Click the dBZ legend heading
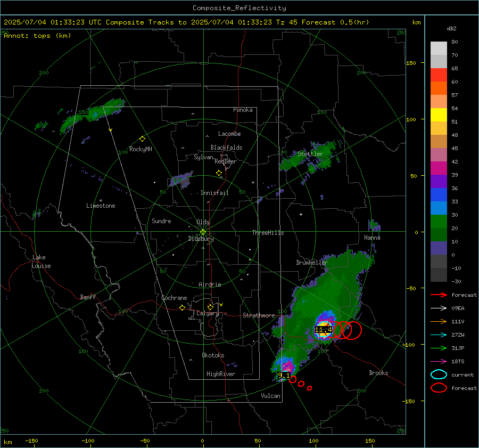The image size is (479, 448). [451, 29]
